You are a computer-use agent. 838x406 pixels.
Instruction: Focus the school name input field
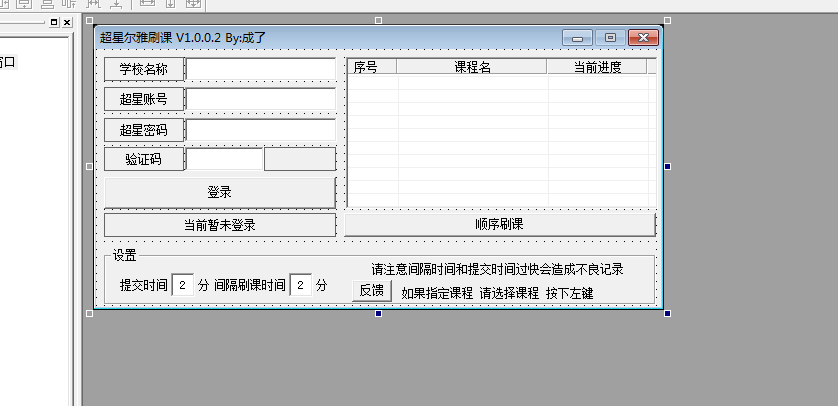[261, 69]
